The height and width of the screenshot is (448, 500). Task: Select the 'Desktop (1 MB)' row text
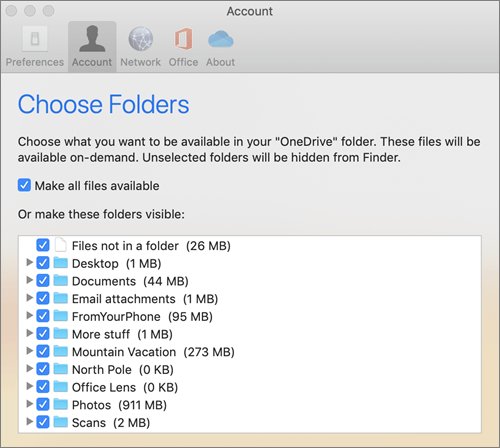117,263
